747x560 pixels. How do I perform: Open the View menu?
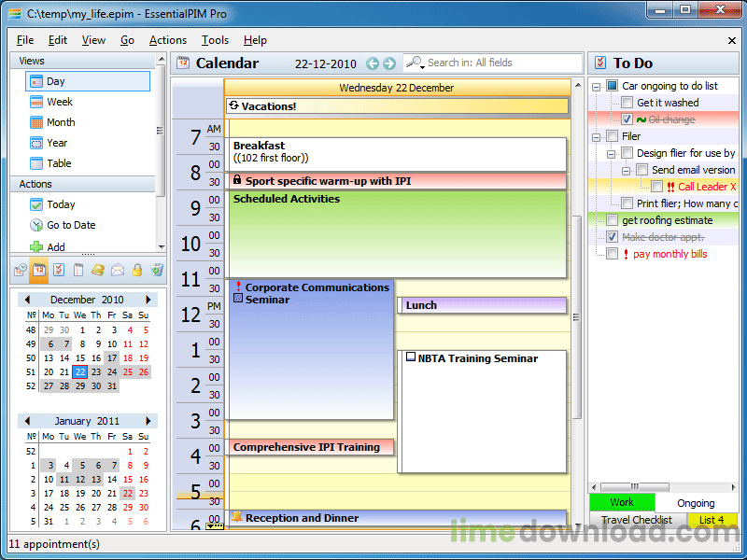93,40
